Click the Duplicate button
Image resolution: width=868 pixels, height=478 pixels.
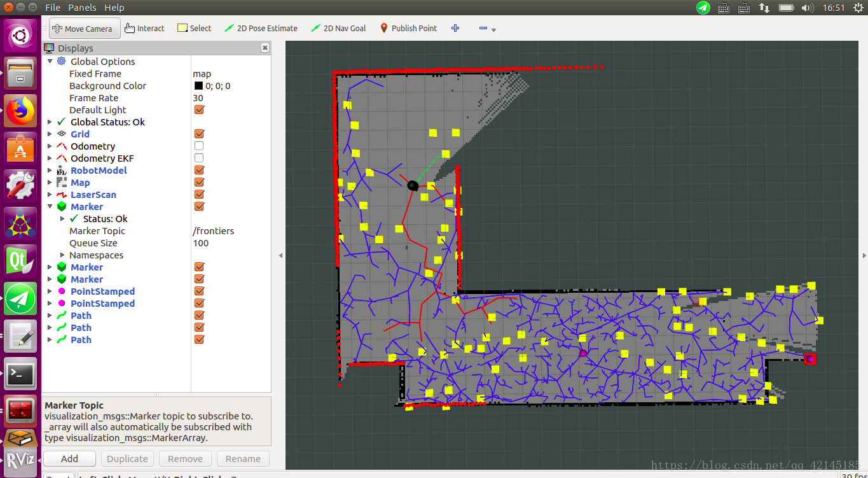[x=127, y=459]
